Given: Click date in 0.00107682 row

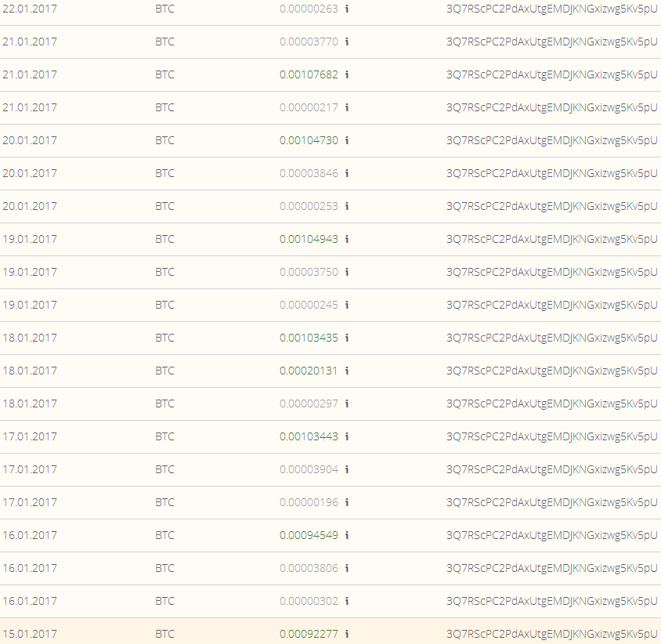Looking at the screenshot, I should (30, 74).
